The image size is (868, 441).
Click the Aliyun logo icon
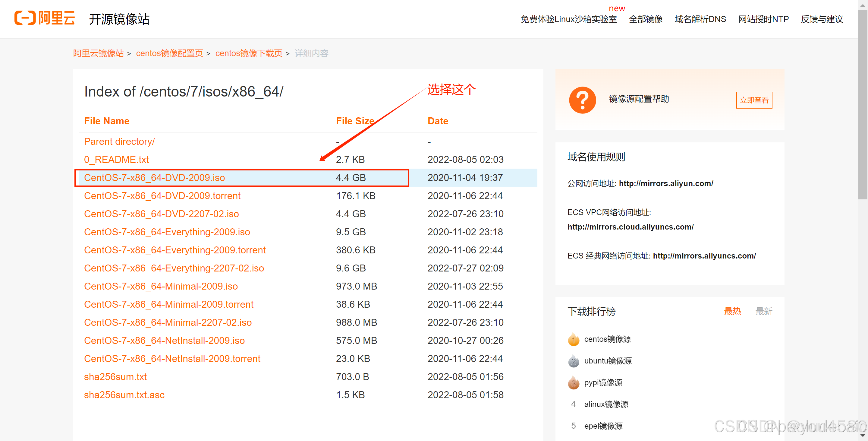tap(25, 18)
